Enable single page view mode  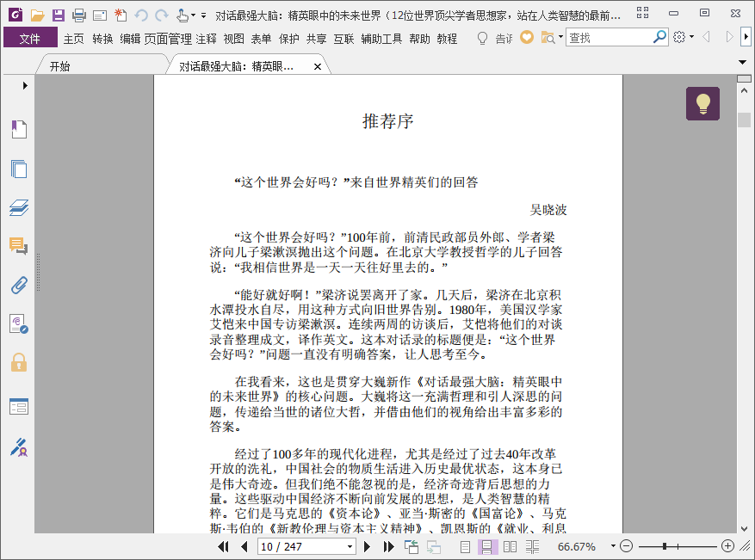click(465, 546)
